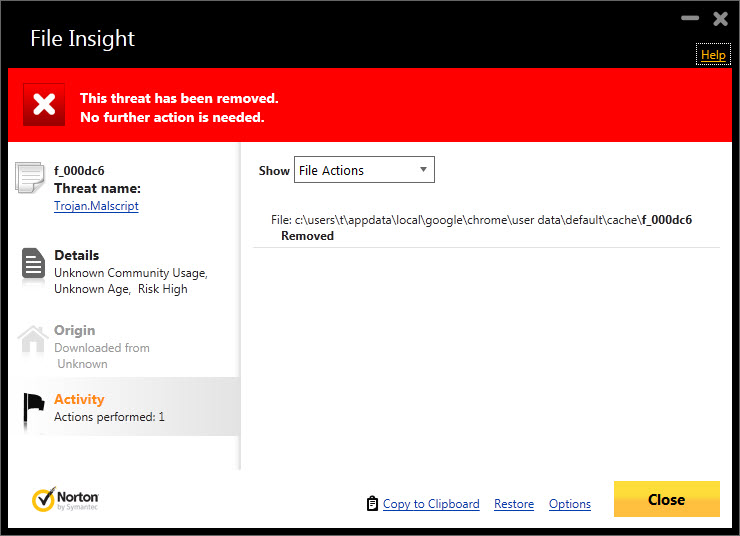The width and height of the screenshot is (740, 536).
Task: Select the Origin house icon
Action: pyautogui.click(x=33, y=339)
